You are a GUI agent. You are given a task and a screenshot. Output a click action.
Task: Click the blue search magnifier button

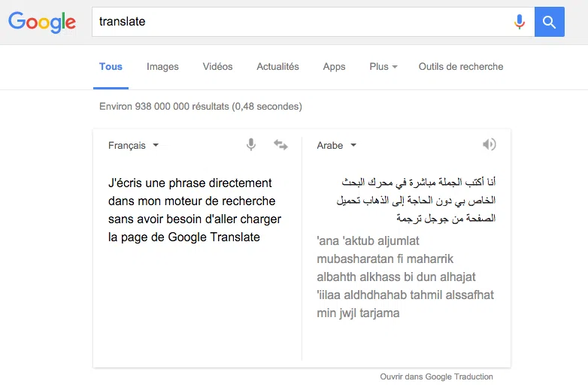pos(550,22)
